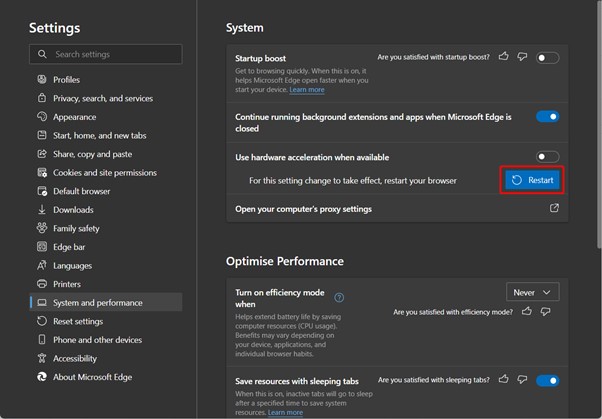This screenshot has width=602, height=419.
Task: Click the Start, home, new tabs icon
Action: (42, 135)
